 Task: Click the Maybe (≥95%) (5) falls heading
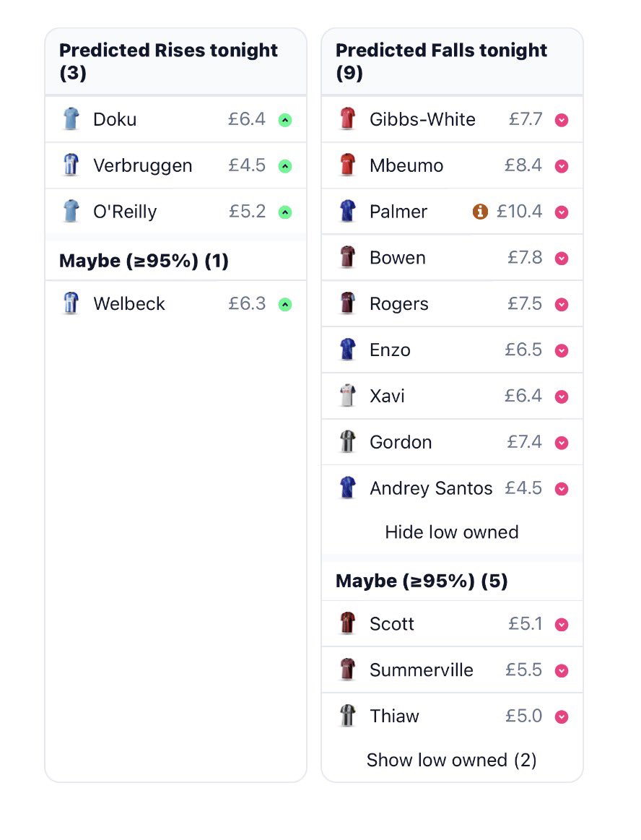[422, 581]
